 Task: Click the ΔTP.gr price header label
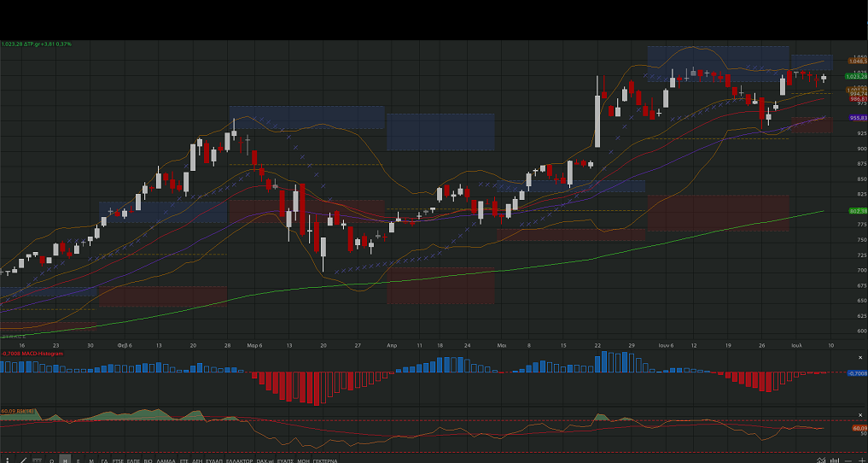(36, 44)
